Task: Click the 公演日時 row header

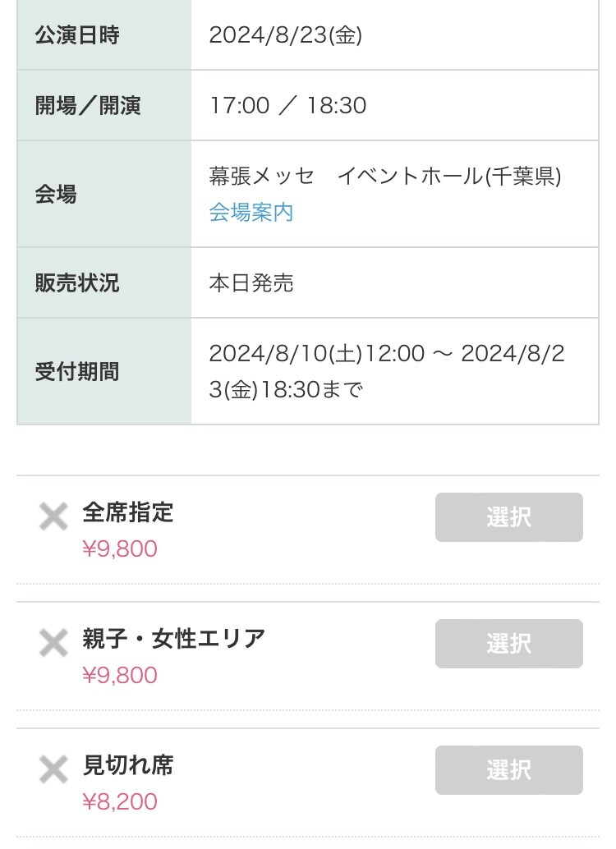Action: click(x=76, y=35)
